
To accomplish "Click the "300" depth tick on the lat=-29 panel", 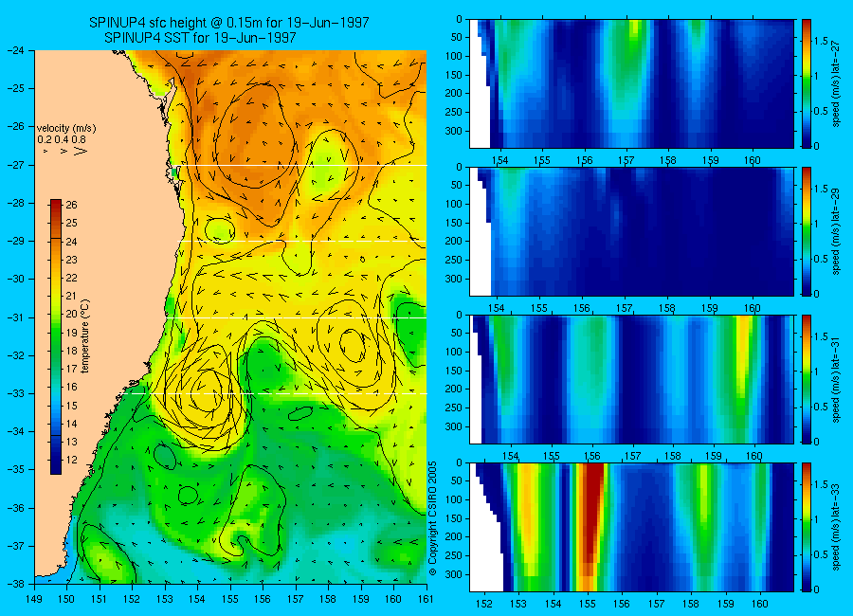I will pyautogui.click(x=454, y=279).
